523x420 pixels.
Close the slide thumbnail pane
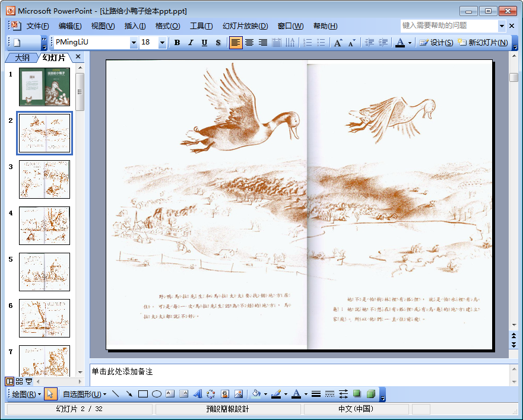[78, 57]
